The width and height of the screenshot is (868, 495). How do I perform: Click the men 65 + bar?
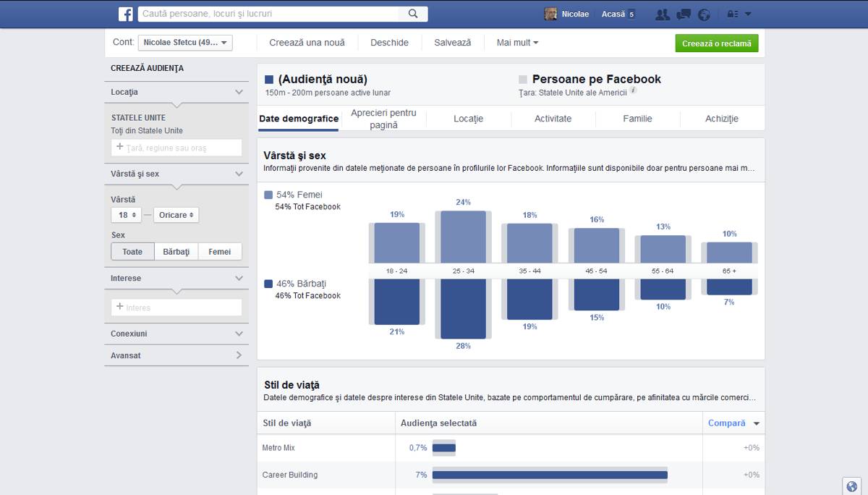[729, 287]
